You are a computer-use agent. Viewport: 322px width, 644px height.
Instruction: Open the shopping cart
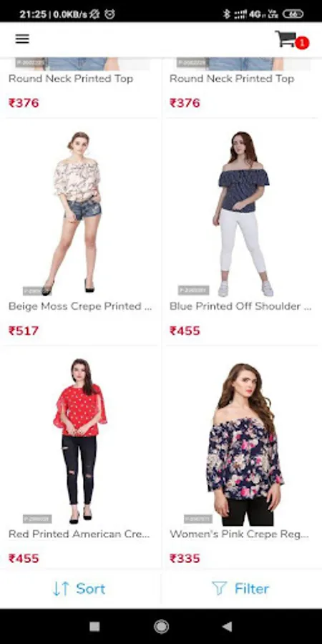(x=286, y=39)
